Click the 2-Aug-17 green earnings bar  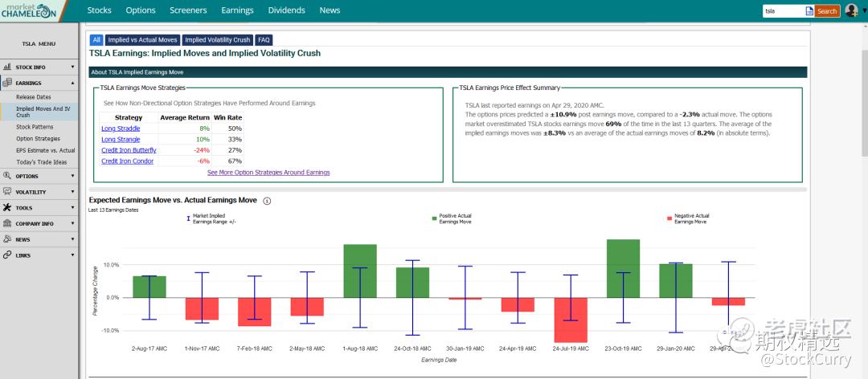(149, 287)
